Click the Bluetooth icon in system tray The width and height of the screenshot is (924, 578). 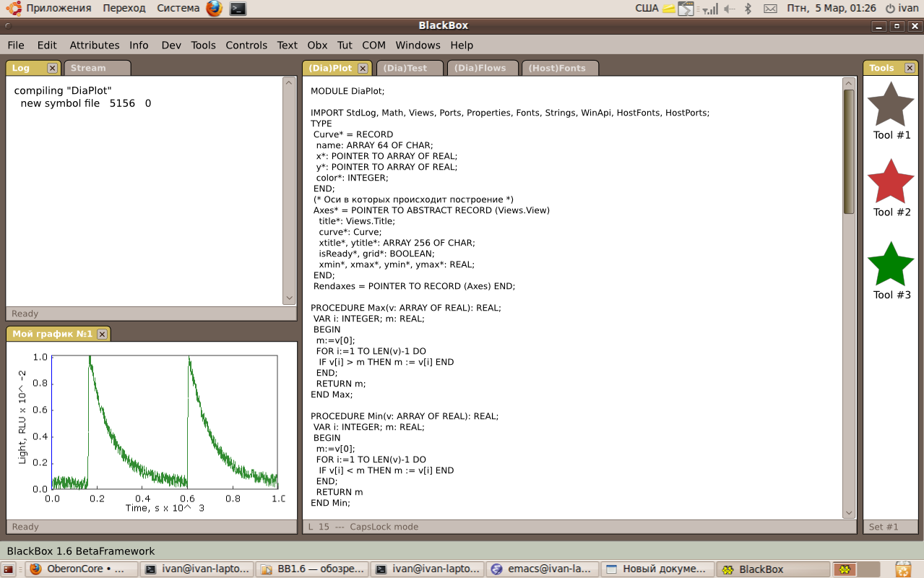click(x=748, y=8)
